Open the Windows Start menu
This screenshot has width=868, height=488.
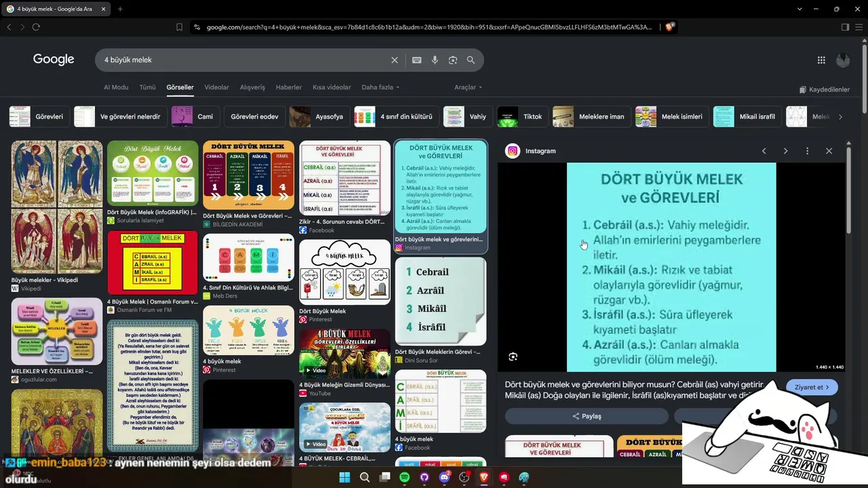pos(344,477)
